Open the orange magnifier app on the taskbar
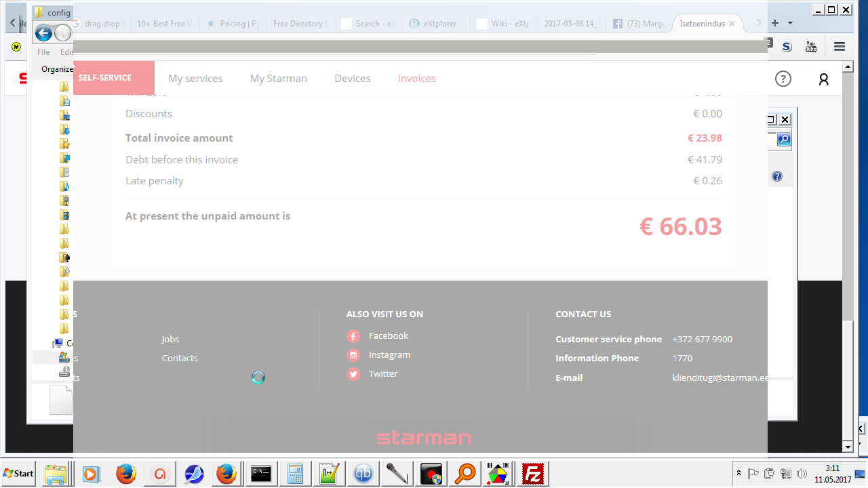This screenshot has height=488, width=868. coord(465,474)
